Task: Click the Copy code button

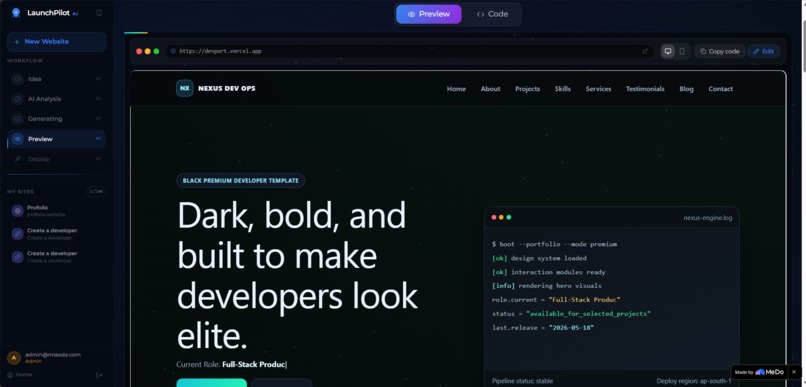Action: tap(720, 51)
